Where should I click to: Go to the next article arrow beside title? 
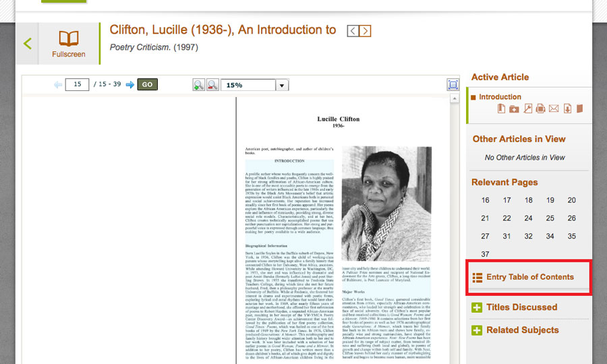click(365, 31)
